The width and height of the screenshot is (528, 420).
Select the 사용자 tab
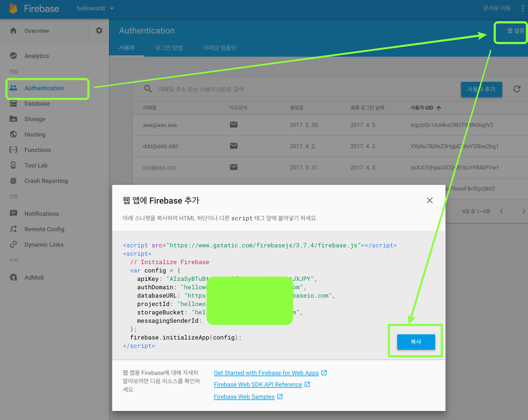coord(127,48)
